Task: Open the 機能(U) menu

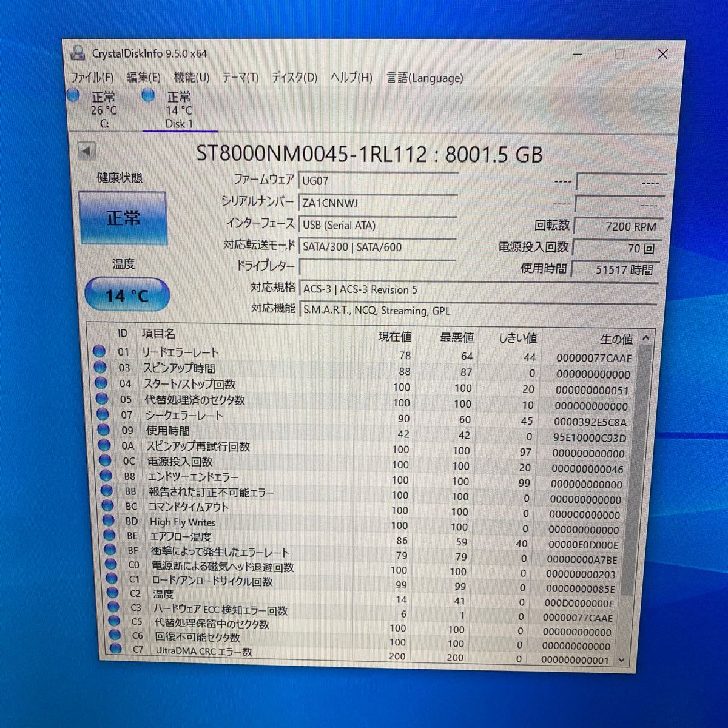Action: click(x=192, y=77)
